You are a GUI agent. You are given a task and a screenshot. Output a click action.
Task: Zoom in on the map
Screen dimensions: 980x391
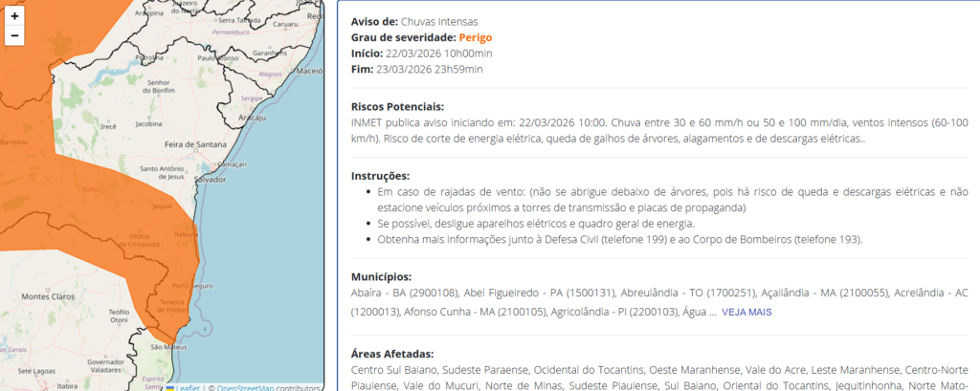coord(14,16)
